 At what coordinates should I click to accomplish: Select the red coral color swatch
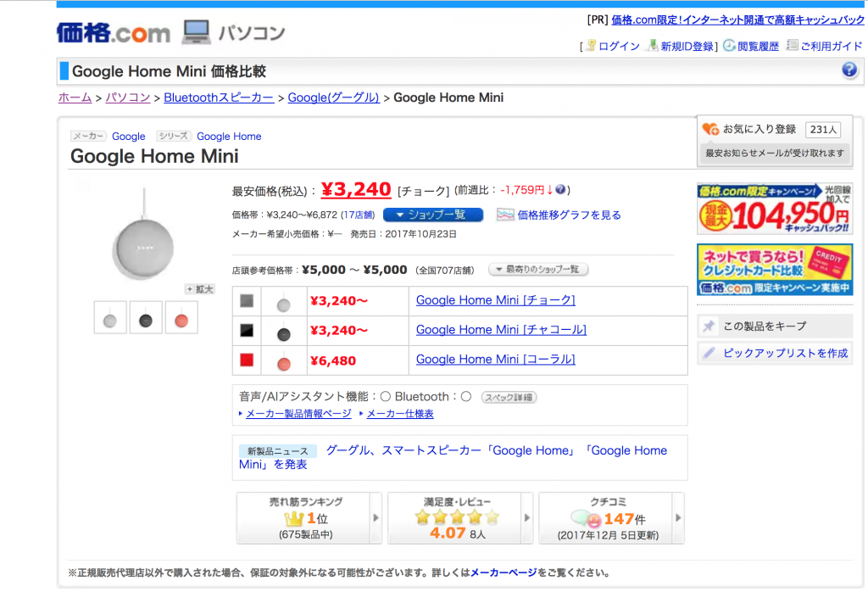pos(247,360)
